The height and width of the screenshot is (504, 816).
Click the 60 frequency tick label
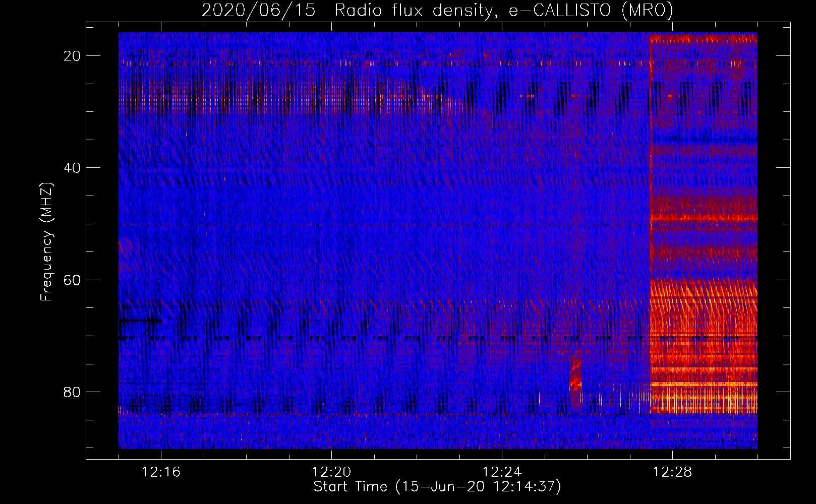tap(72, 280)
